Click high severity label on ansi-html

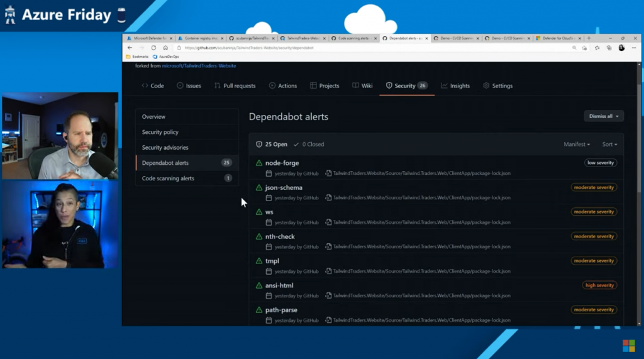(599, 285)
